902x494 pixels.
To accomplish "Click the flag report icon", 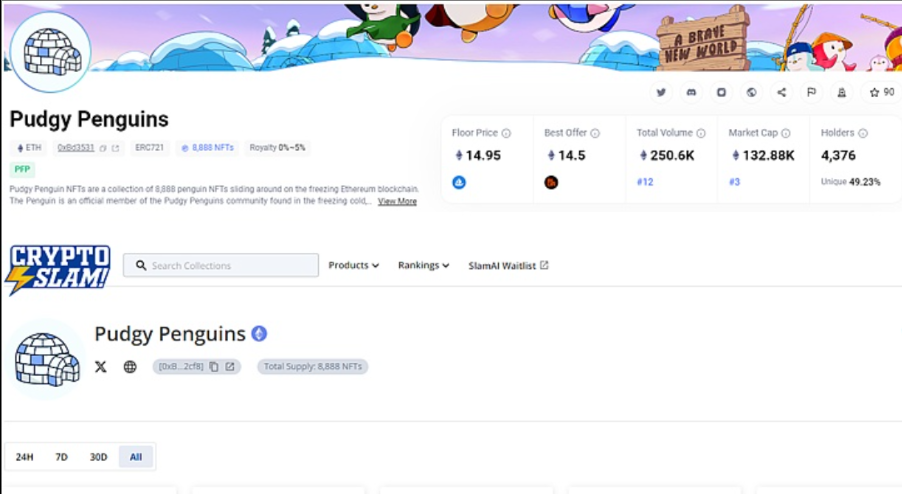I will click(811, 92).
